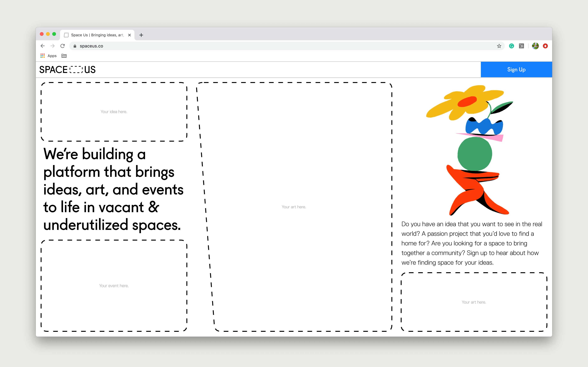This screenshot has height=367, width=588.
Task: Click the browser back arrow
Action: (x=43, y=46)
